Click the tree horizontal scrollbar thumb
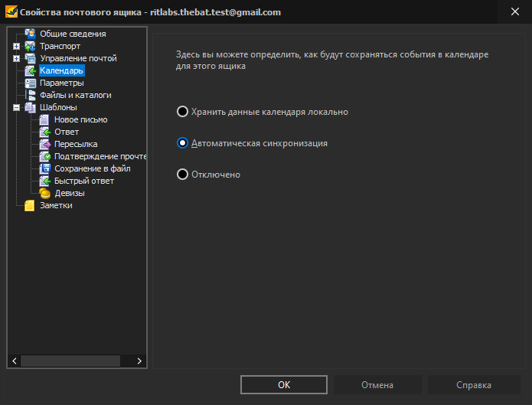Viewport: 532px width, 405px height. [x=70, y=361]
